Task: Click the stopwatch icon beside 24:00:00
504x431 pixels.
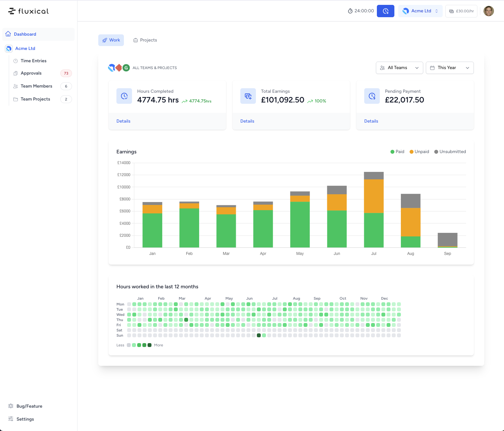Action: pos(350,11)
